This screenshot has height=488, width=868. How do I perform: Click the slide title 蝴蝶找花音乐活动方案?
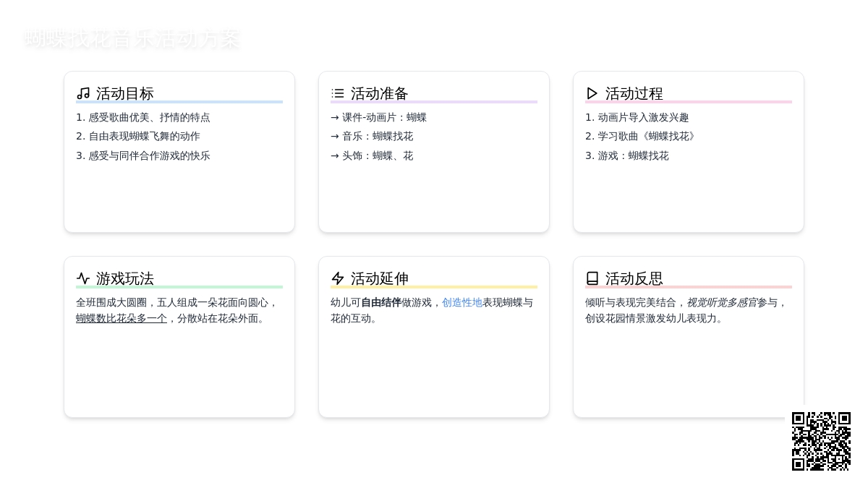pyautogui.click(x=132, y=39)
